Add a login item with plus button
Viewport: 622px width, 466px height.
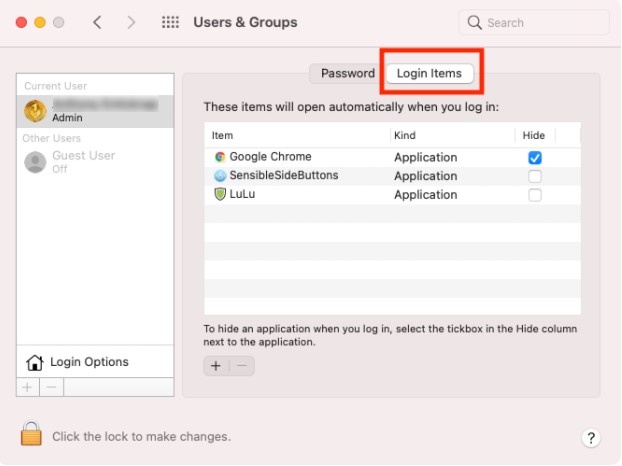pyautogui.click(x=216, y=366)
